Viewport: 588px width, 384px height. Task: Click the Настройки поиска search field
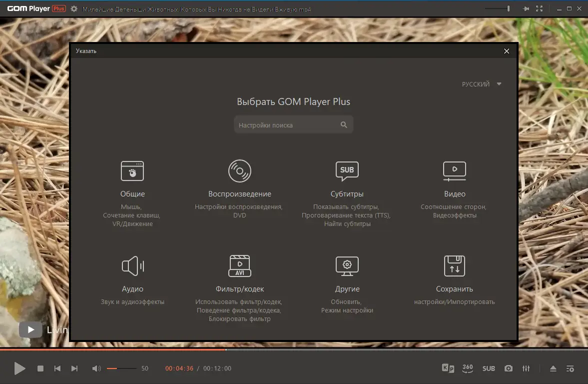point(293,124)
